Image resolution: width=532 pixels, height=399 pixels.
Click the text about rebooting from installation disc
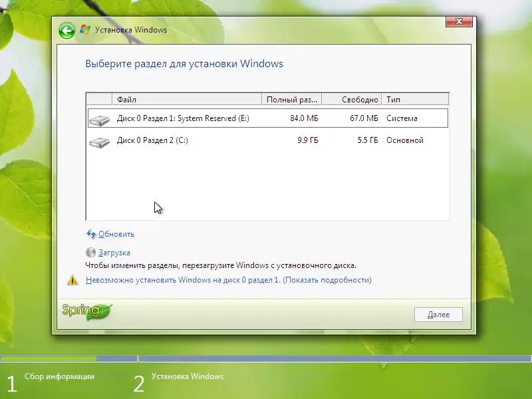click(x=221, y=265)
